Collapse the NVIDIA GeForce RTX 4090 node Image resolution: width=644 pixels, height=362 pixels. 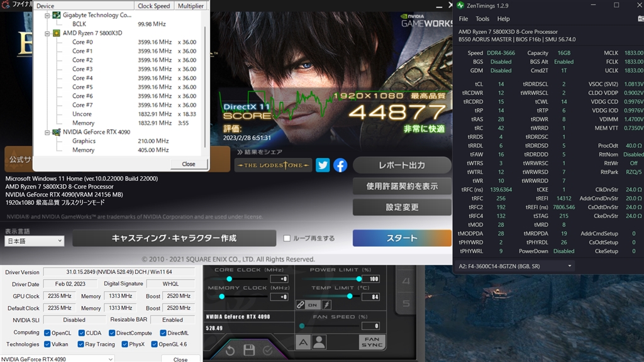[47, 132]
